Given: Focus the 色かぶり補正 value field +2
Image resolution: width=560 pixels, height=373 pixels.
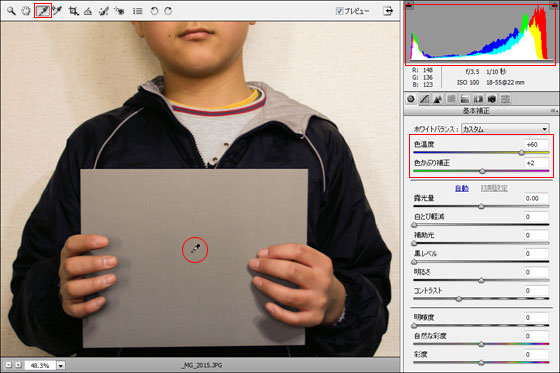Looking at the screenshot, I should (x=536, y=163).
